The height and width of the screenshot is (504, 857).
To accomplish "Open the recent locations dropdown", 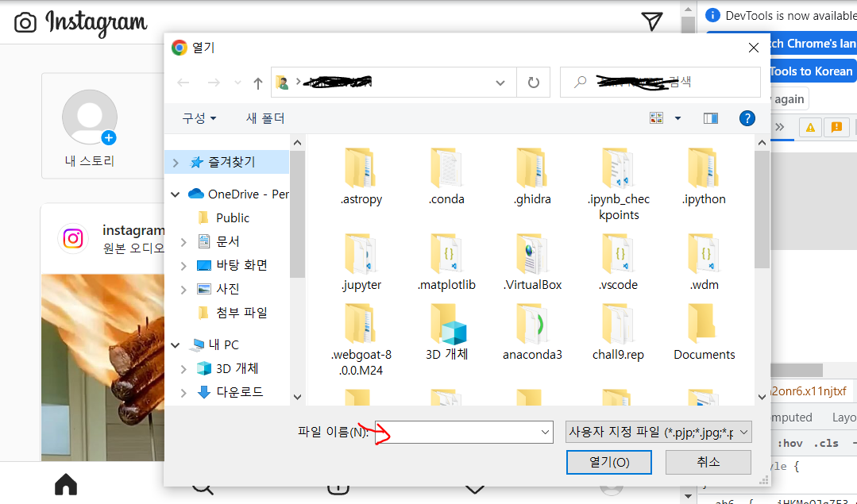I will 237,83.
